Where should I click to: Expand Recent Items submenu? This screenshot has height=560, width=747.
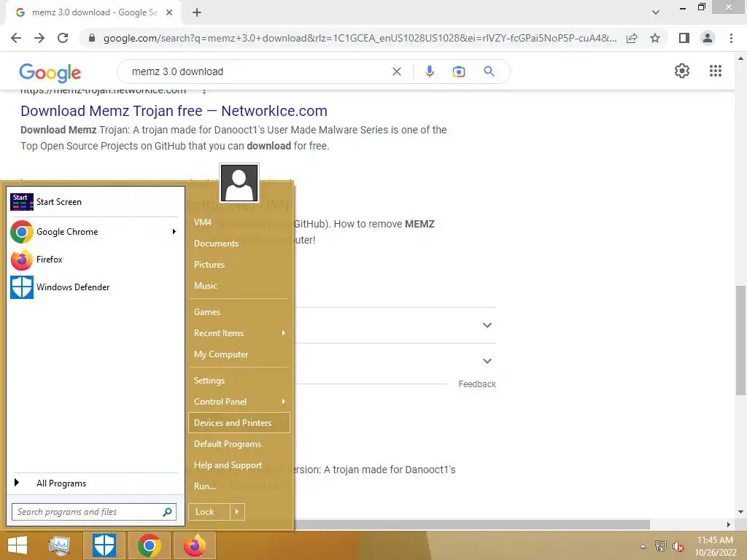point(284,332)
